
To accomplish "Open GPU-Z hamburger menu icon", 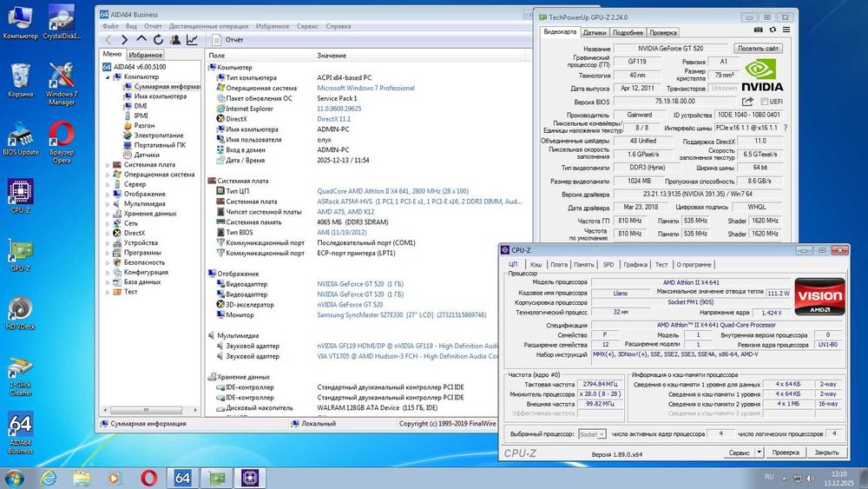I will [x=786, y=30].
